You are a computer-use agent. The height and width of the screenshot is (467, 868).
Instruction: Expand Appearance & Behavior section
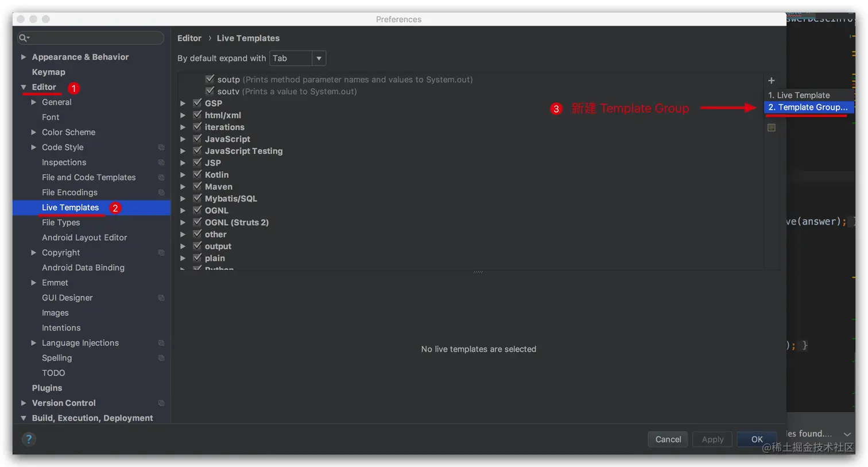click(x=24, y=57)
